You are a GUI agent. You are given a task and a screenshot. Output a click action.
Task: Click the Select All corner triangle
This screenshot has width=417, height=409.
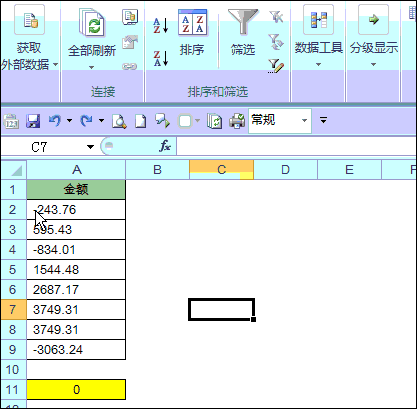pyautogui.click(x=14, y=170)
